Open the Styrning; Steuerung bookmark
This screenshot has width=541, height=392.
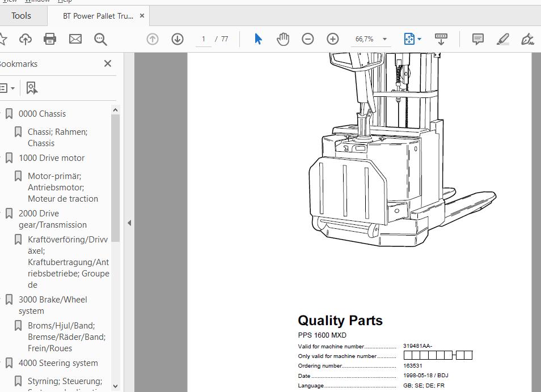click(x=65, y=381)
